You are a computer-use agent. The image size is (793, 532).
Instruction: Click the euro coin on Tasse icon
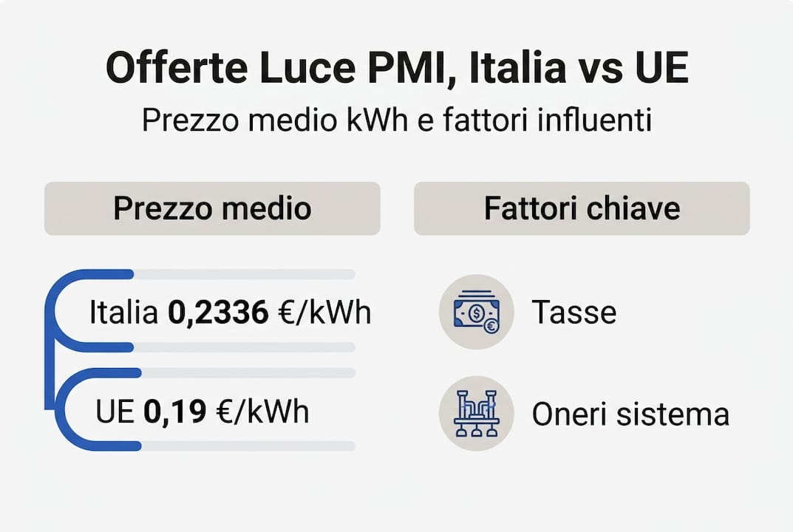coord(487,325)
